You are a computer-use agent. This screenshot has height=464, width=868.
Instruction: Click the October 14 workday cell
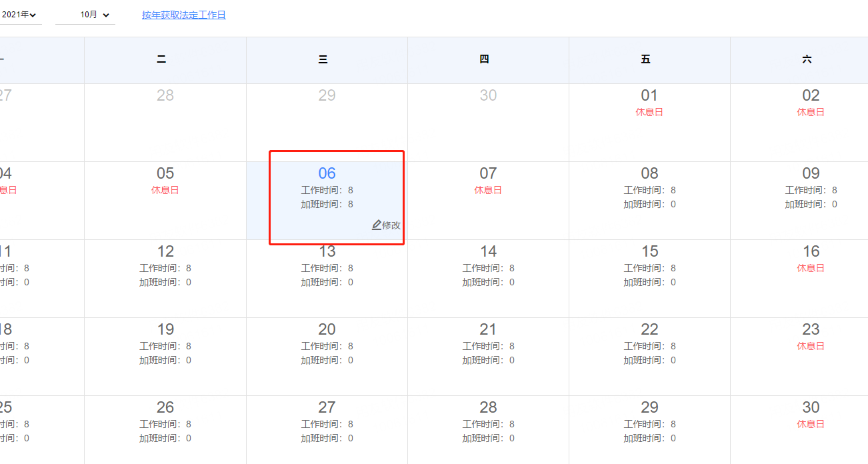(489, 279)
